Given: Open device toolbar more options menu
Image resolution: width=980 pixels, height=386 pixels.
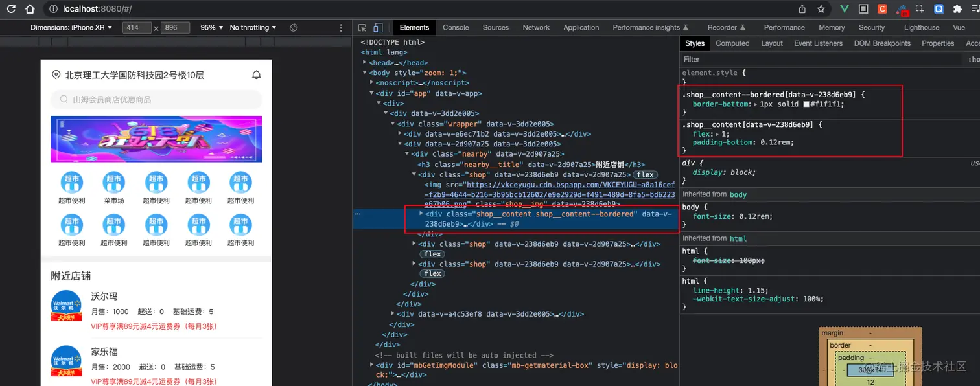Looking at the screenshot, I should 342,28.
